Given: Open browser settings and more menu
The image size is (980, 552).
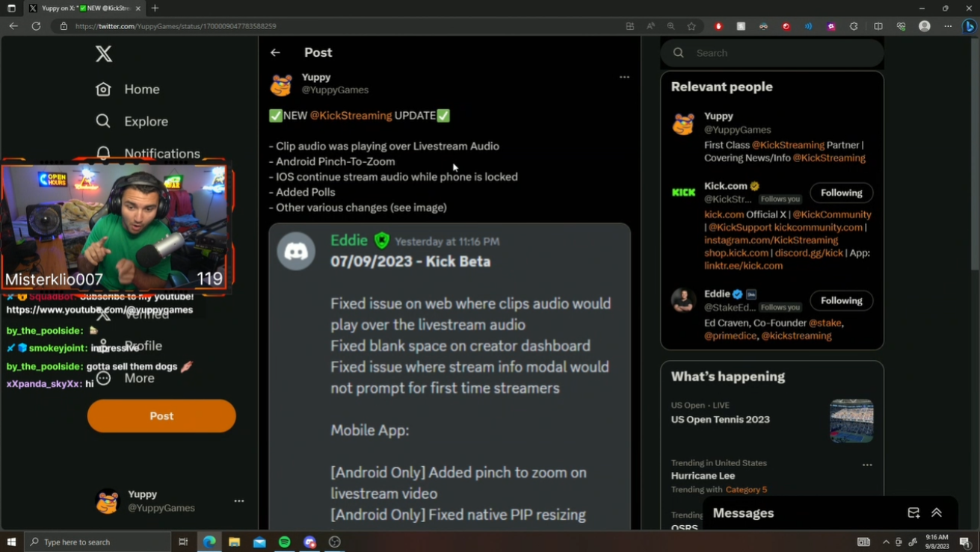Looking at the screenshot, I should coord(948,26).
